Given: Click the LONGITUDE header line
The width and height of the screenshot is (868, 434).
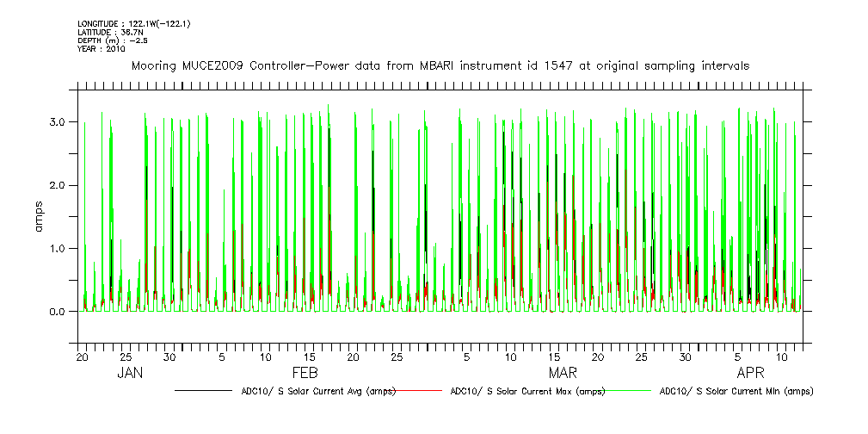Looking at the screenshot, I should point(133,23).
